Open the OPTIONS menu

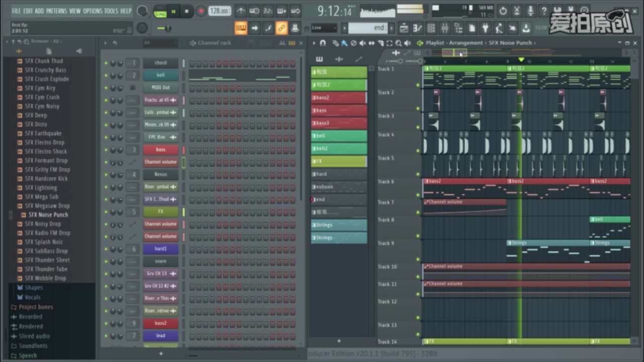pos(93,11)
